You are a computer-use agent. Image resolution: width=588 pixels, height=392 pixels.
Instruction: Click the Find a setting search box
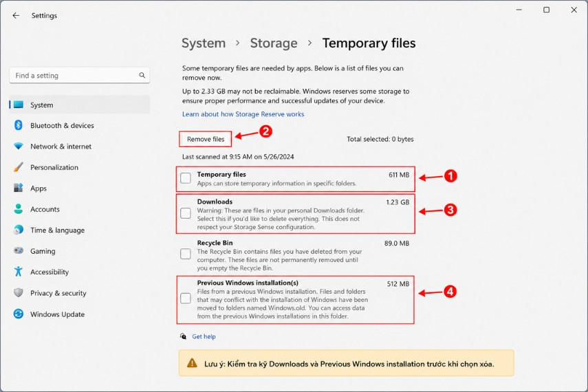(x=80, y=76)
